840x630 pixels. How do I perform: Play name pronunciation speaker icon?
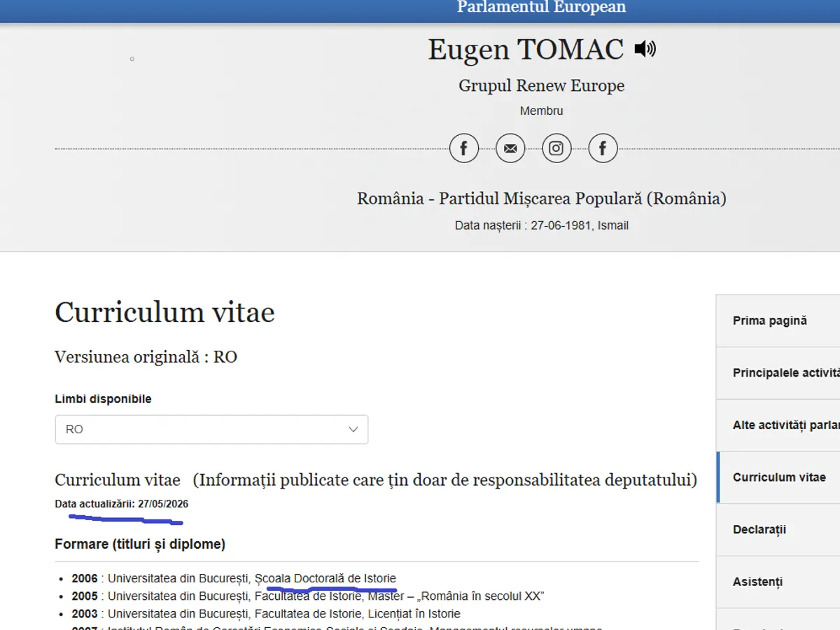[645, 49]
